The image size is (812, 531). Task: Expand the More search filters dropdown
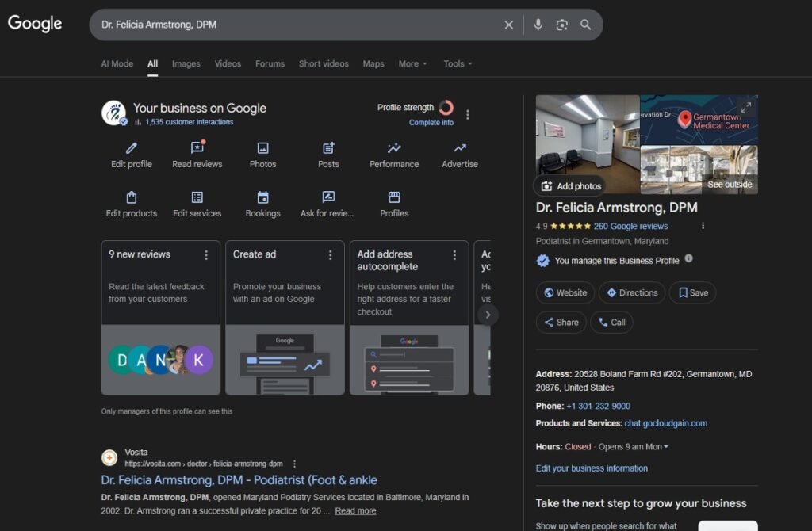(x=412, y=63)
